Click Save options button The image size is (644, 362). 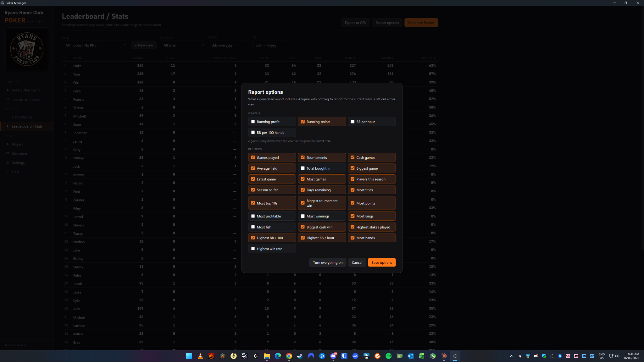tap(382, 262)
